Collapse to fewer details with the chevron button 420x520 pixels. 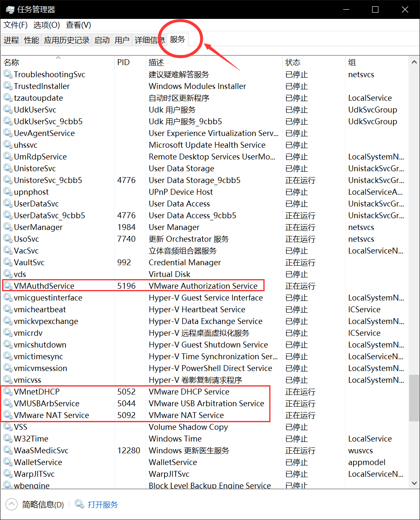(11, 504)
